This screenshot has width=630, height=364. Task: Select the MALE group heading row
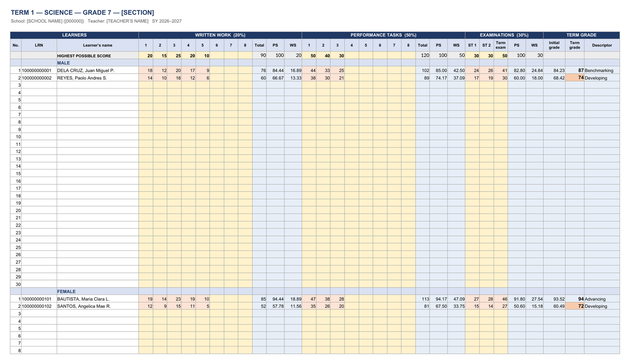(315, 63)
